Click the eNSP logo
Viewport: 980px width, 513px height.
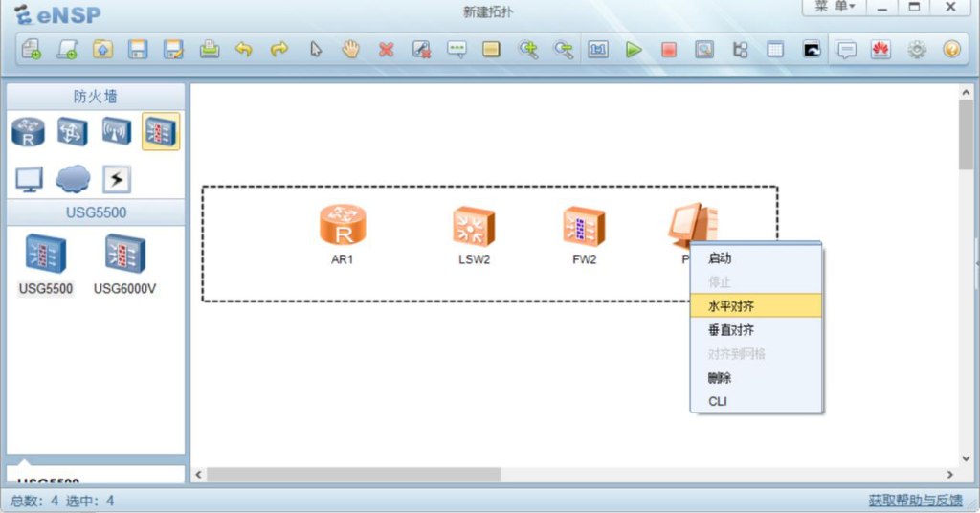coord(57,14)
